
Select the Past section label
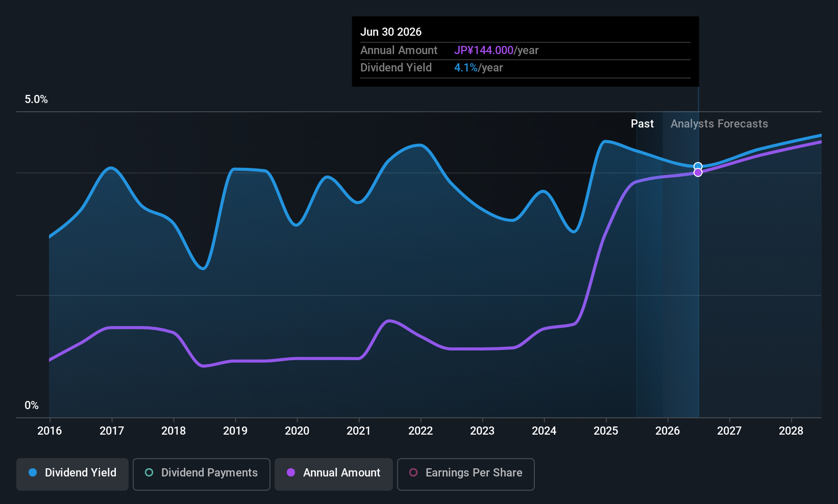click(642, 123)
